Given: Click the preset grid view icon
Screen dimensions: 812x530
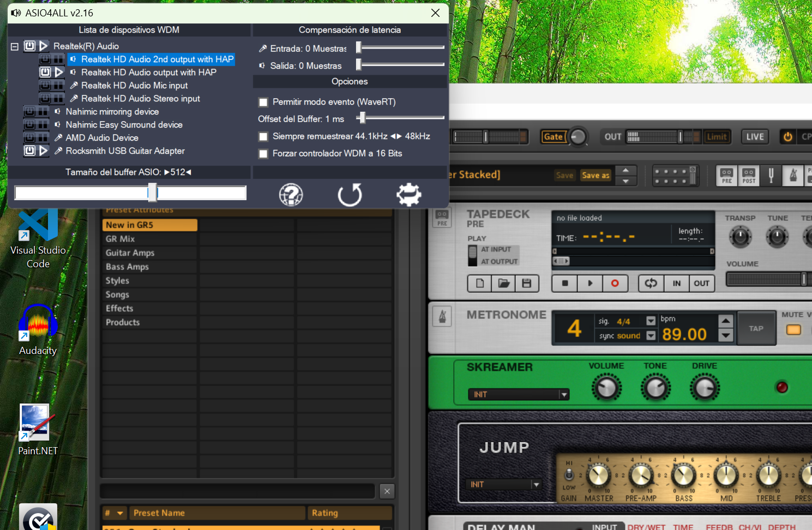Looking at the screenshot, I should click(675, 176).
